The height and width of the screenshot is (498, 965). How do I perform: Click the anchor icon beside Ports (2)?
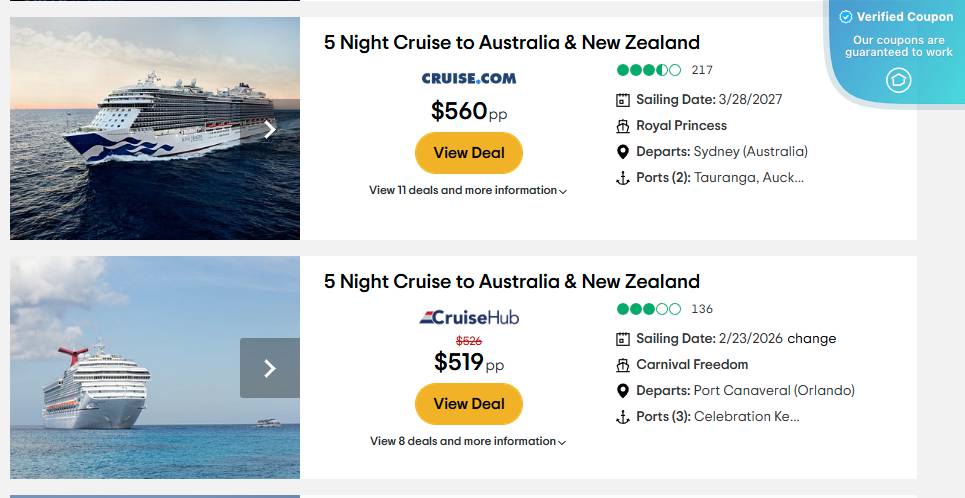click(623, 178)
